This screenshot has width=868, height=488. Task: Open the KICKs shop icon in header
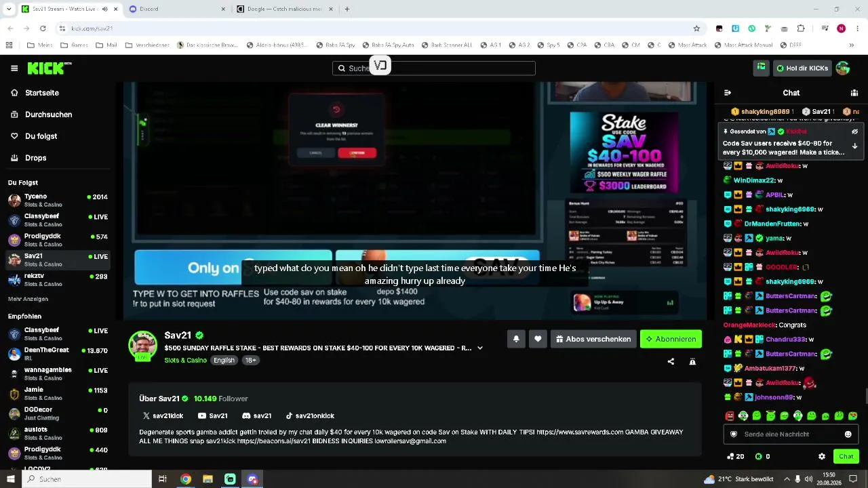click(762, 68)
